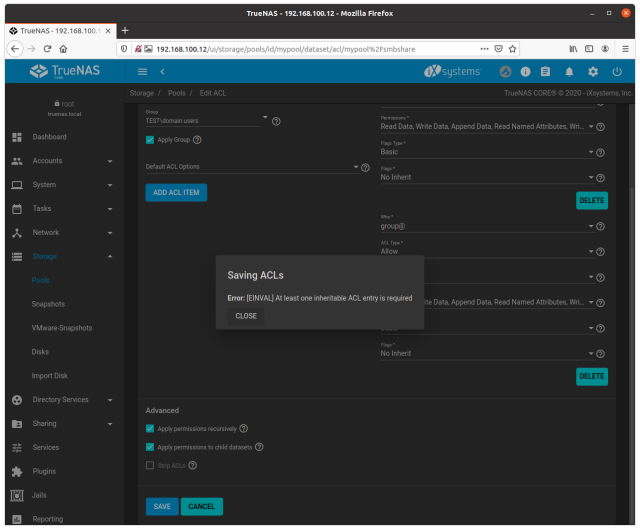Screen dimensions: 640x530
Task: Open the settings gear icon in header
Action: pos(593,72)
